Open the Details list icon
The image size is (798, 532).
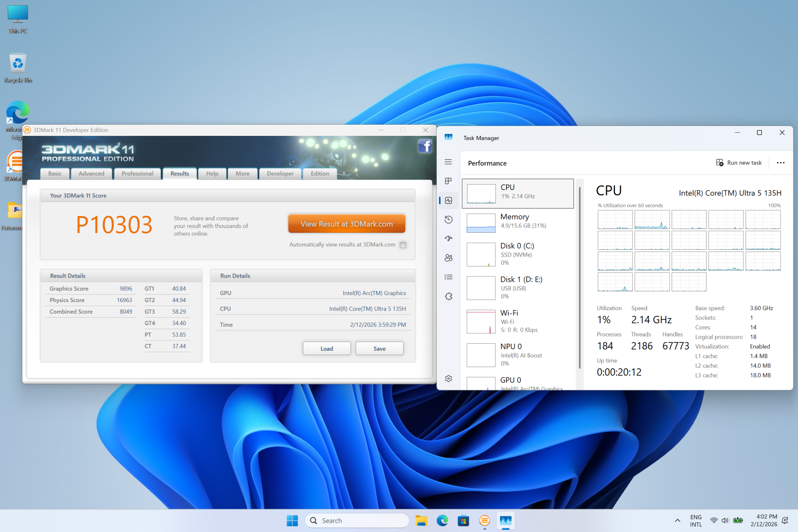448,277
